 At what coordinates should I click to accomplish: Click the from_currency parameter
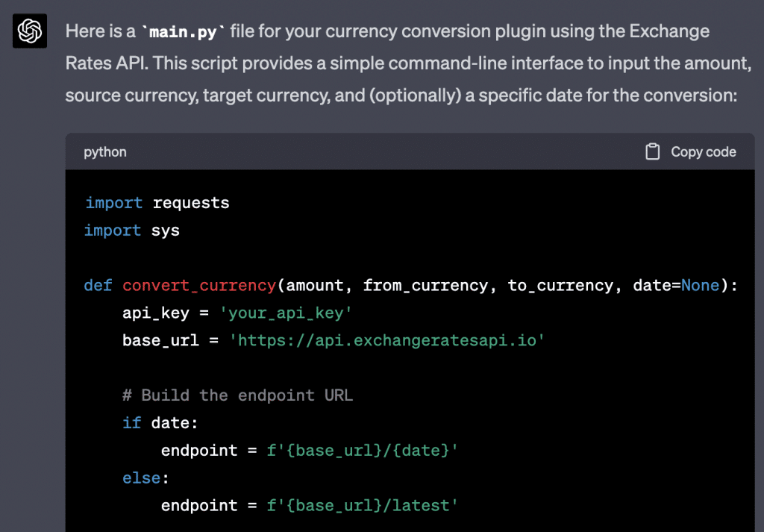[425, 285]
